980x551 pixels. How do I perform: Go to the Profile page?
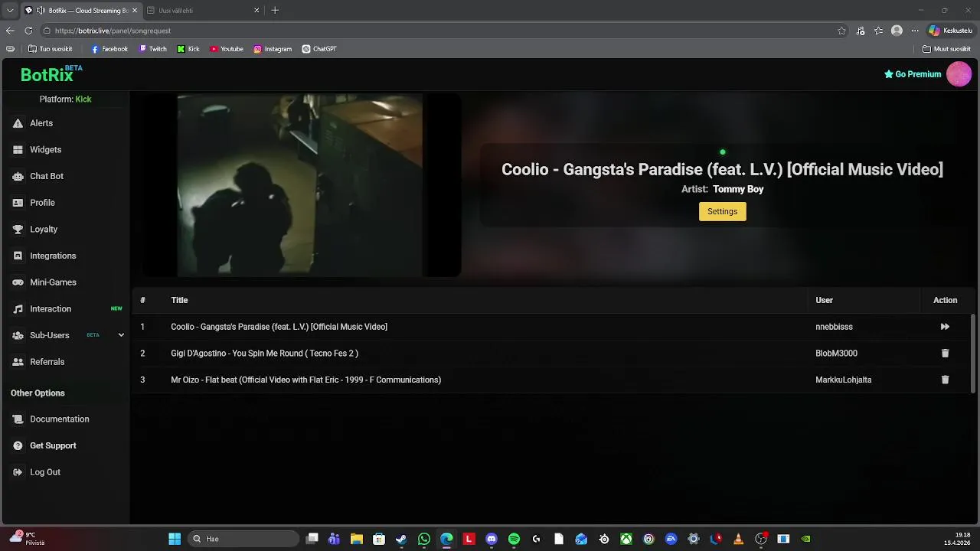42,203
